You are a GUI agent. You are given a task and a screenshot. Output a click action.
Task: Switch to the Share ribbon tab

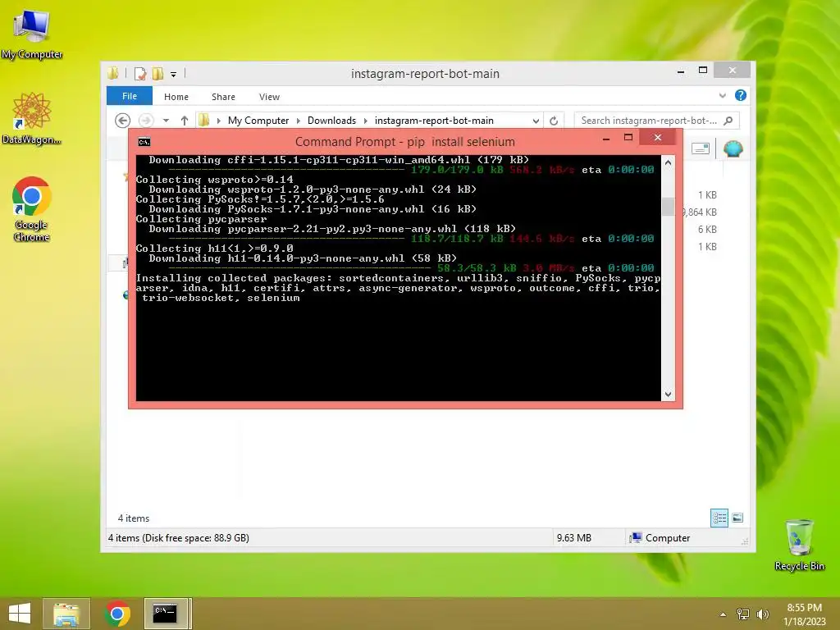click(x=223, y=97)
